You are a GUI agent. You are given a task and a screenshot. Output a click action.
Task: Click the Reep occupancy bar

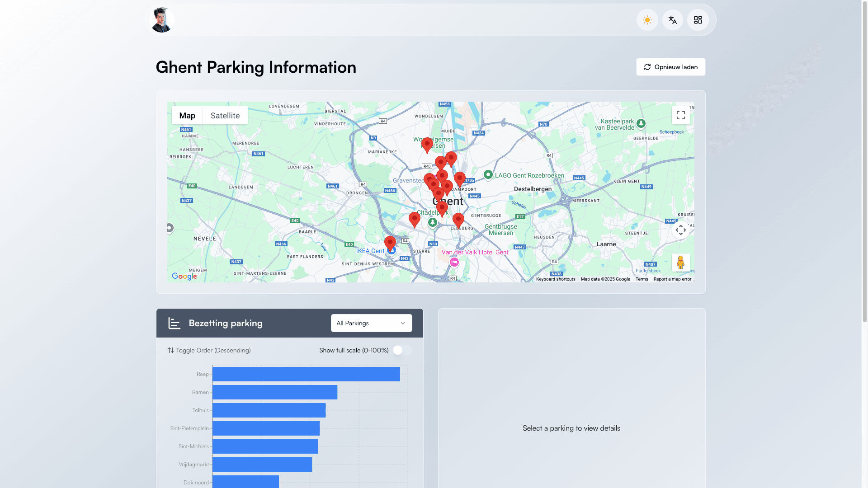pyautogui.click(x=306, y=374)
